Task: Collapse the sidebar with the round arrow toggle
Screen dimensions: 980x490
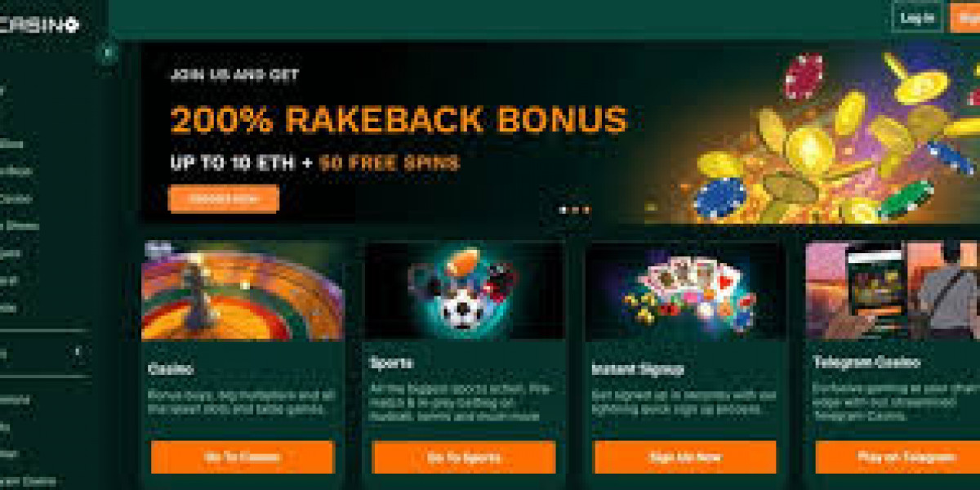Action: pyautogui.click(x=106, y=53)
